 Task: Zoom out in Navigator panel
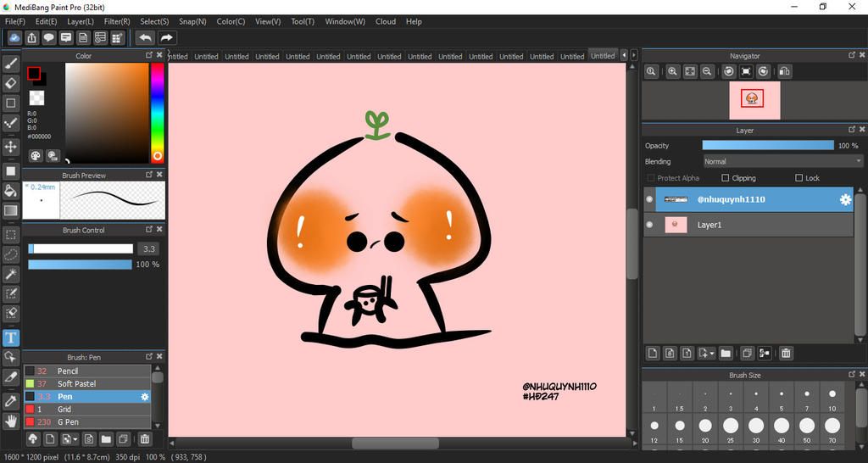coord(706,71)
